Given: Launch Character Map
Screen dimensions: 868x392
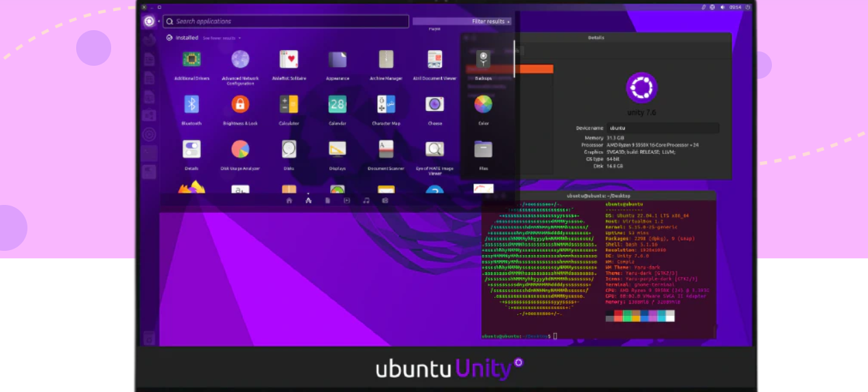Looking at the screenshot, I should [x=386, y=104].
